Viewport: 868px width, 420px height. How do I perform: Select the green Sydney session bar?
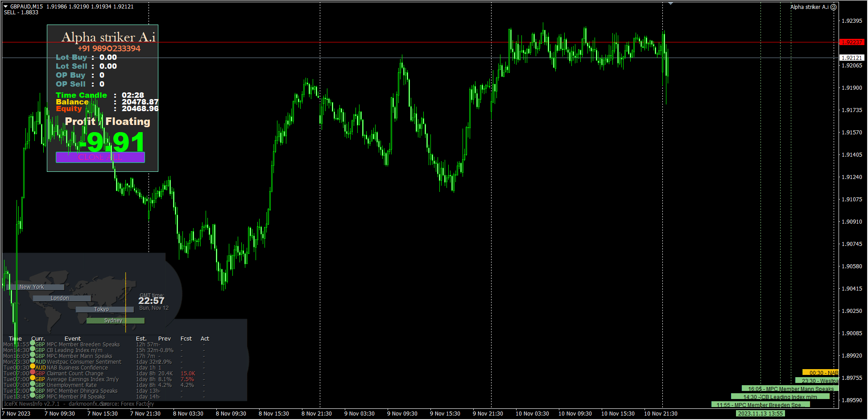tap(115, 320)
